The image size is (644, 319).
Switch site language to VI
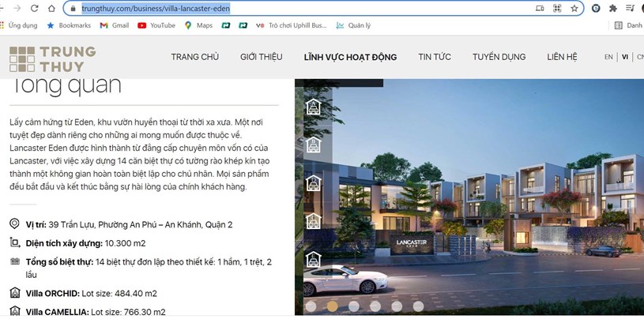click(625, 57)
